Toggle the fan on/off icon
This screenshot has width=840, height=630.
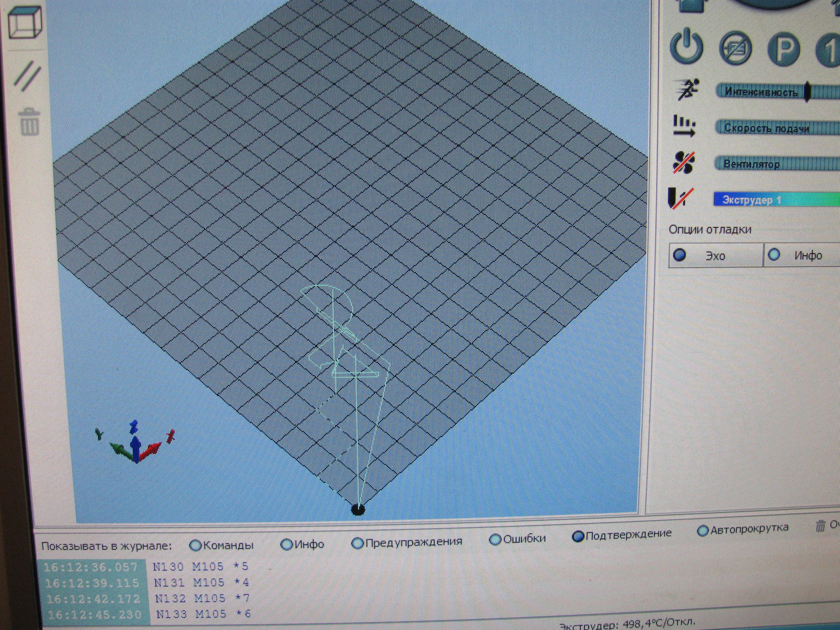click(684, 163)
